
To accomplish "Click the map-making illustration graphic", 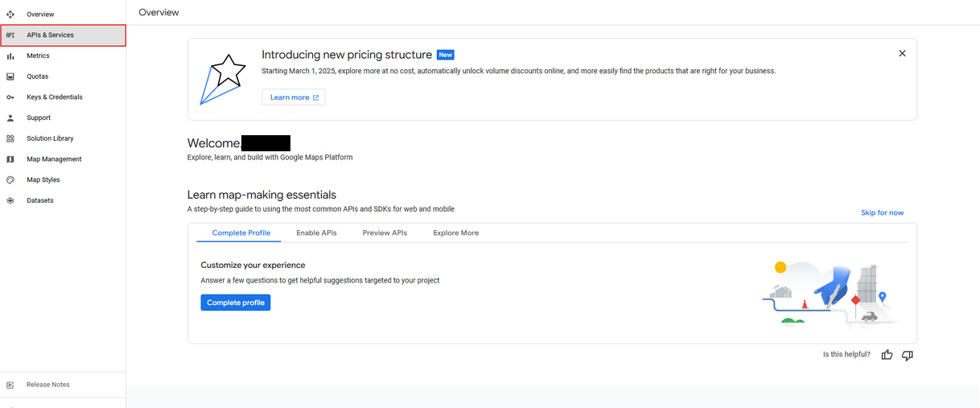I will [830, 293].
